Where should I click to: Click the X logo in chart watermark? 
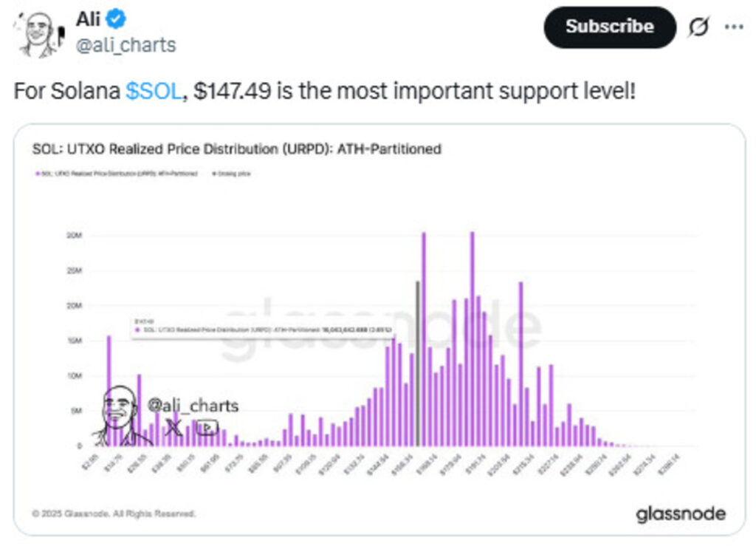174,427
